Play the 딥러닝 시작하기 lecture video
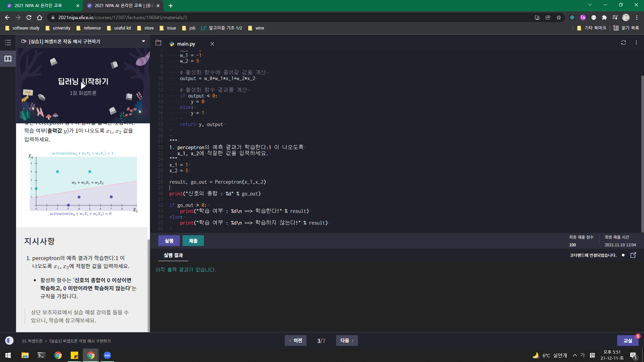644x362 pixels. [x=83, y=85]
